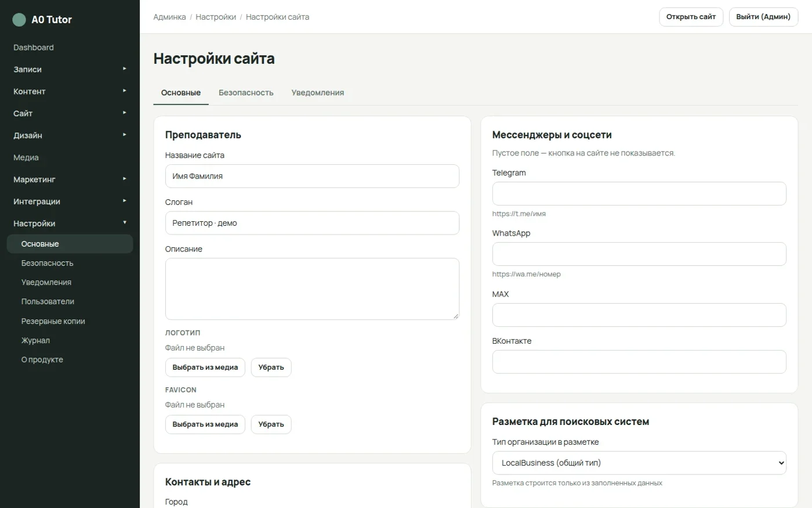Focus the WhatsApp input field

coord(639,254)
